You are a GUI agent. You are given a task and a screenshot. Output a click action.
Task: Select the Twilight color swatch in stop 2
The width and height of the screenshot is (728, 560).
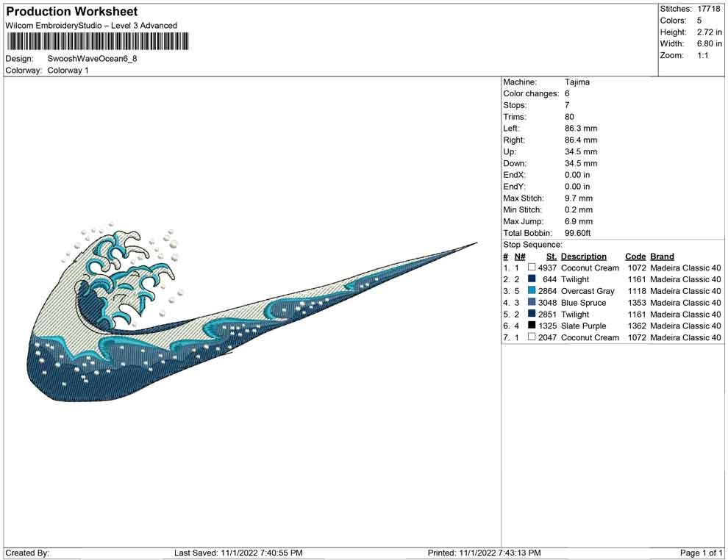pos(532,280)
